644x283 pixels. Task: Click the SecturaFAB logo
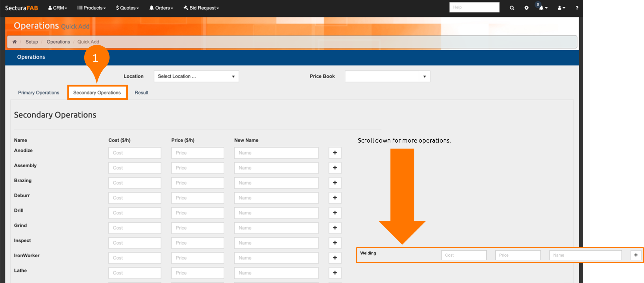21,8
